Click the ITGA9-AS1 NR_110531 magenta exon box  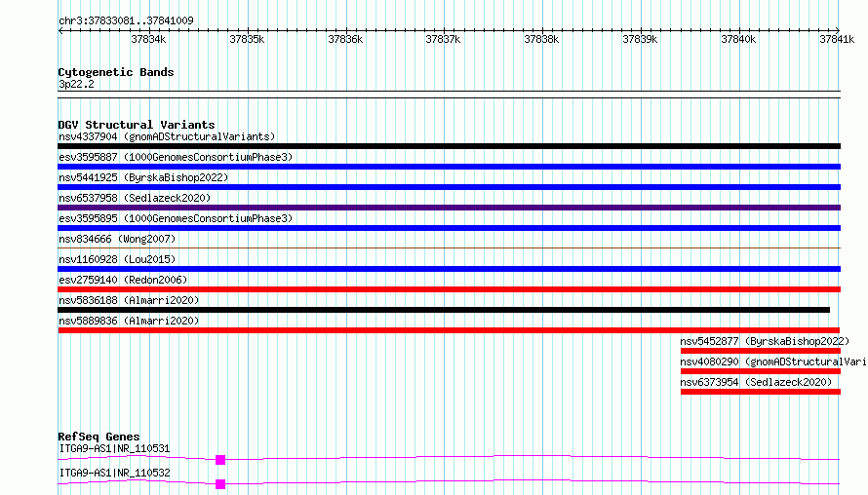tap(220, 460)
